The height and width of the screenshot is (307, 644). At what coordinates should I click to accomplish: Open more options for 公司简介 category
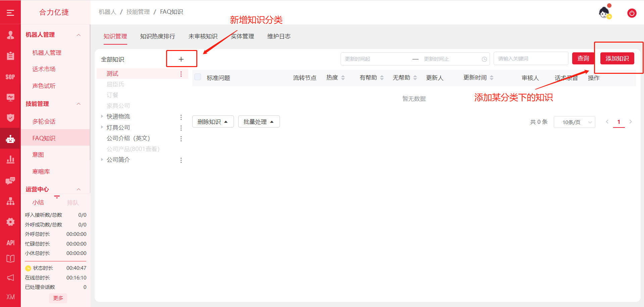(x=181, y=160)
